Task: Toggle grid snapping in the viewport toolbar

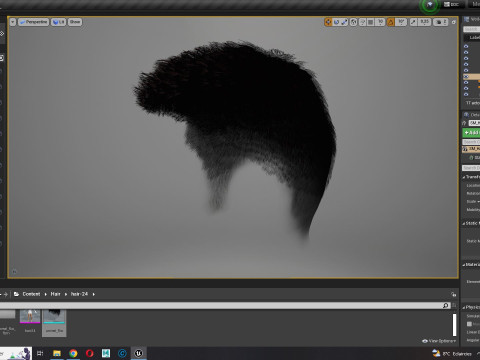Action: coord(371,22)
